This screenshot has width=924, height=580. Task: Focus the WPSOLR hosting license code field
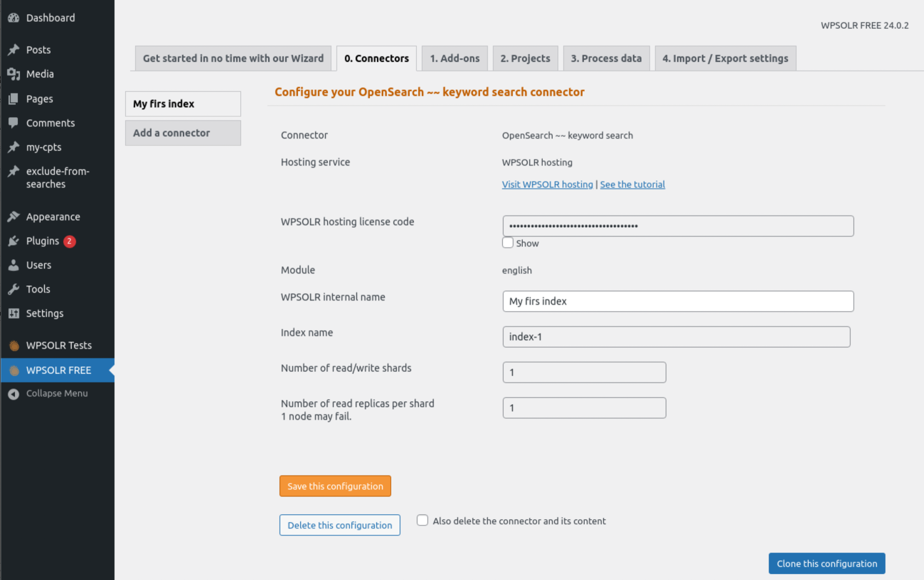click(678, 226)
